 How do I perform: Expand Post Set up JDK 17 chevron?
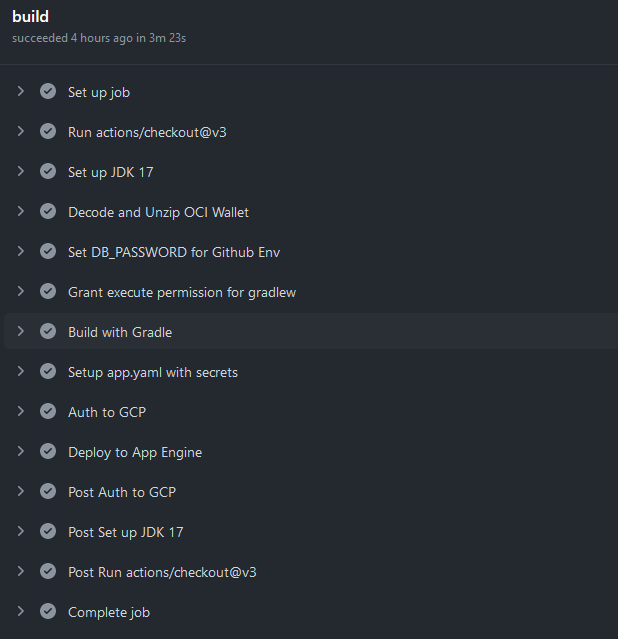coord(21,531)
